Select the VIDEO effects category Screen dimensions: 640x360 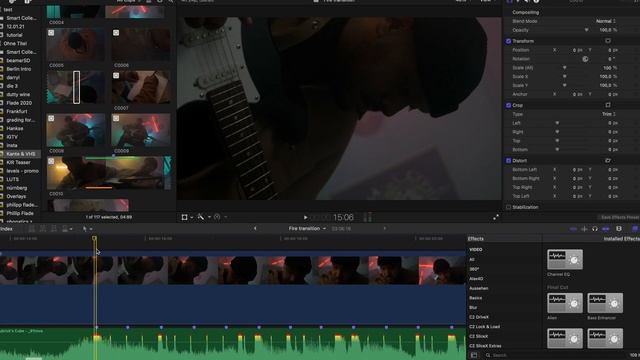click(x=476, y=249)
